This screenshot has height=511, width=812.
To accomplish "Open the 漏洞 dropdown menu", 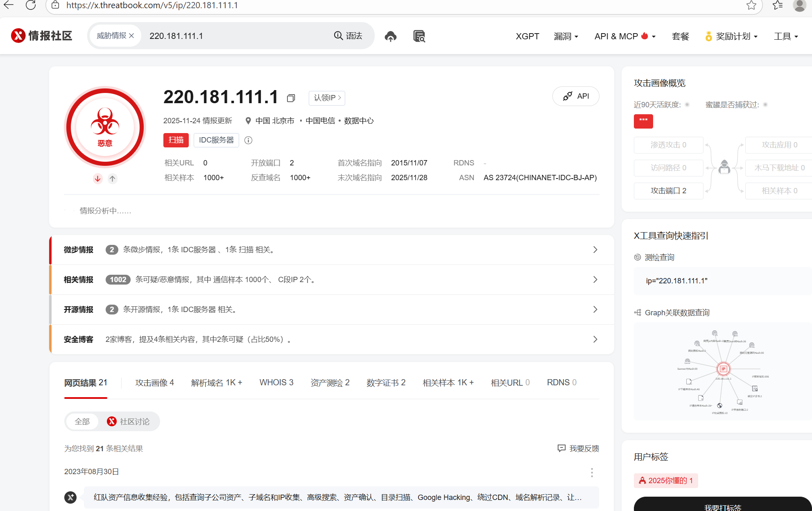I will pyautogui.click(x=566, y=36).
